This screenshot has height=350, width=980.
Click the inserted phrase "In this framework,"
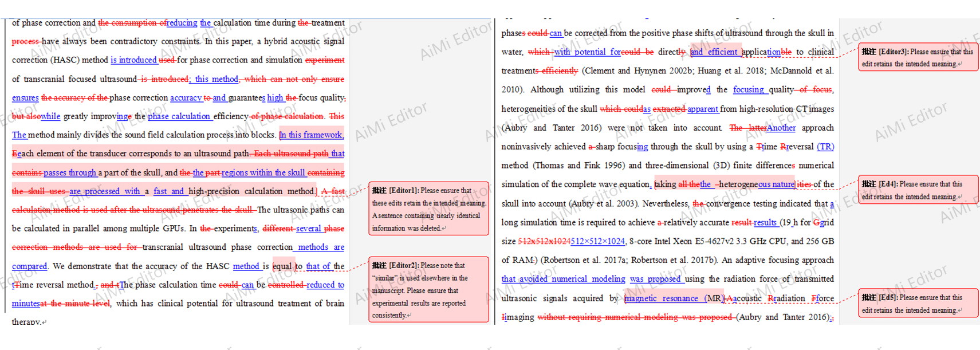click(x=312, y=135)
